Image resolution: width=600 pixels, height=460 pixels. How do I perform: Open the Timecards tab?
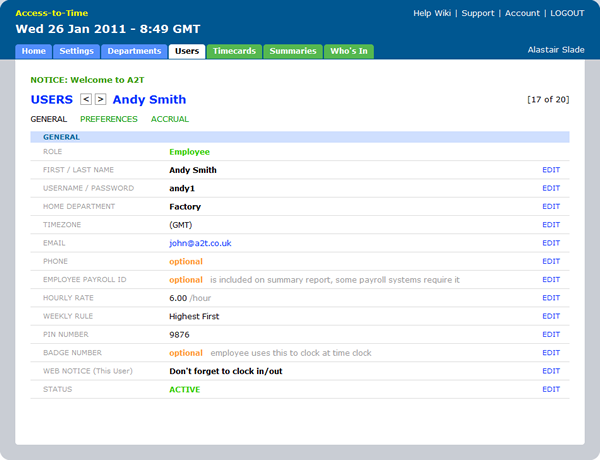[234, 51]
